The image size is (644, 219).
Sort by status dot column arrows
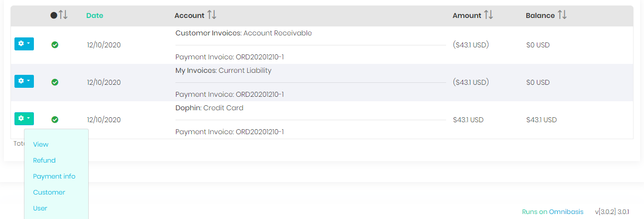click(x=63, y=15)
